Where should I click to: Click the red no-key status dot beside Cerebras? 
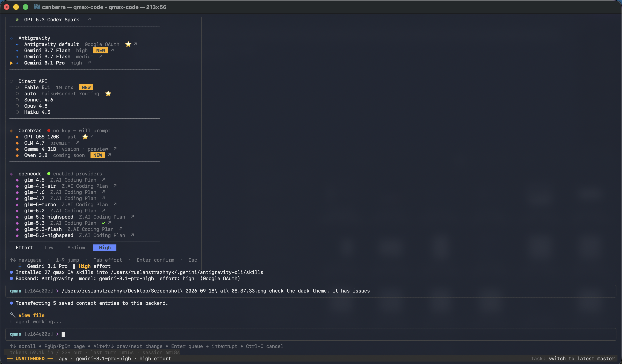[x=49, y=130]
